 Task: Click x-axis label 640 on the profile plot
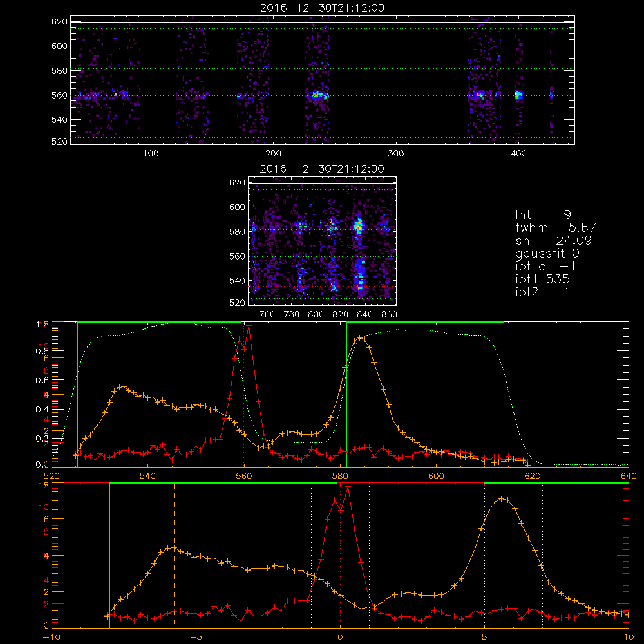629,477
